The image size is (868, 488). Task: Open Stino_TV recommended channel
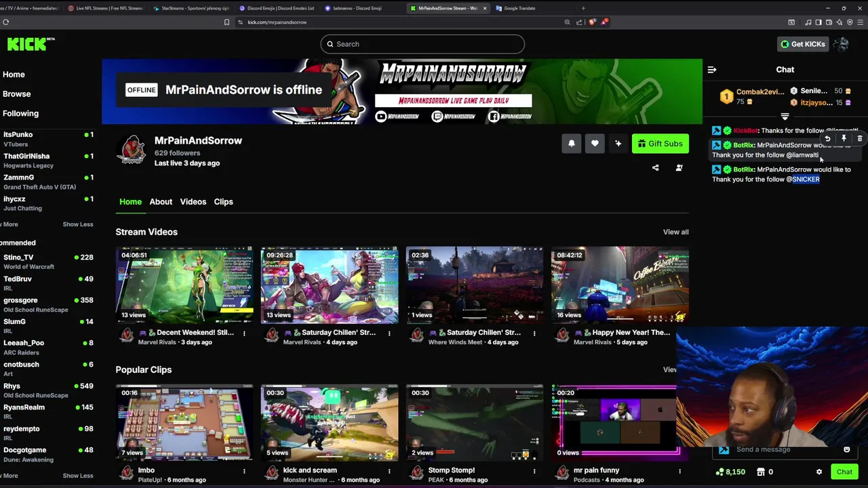47,262
